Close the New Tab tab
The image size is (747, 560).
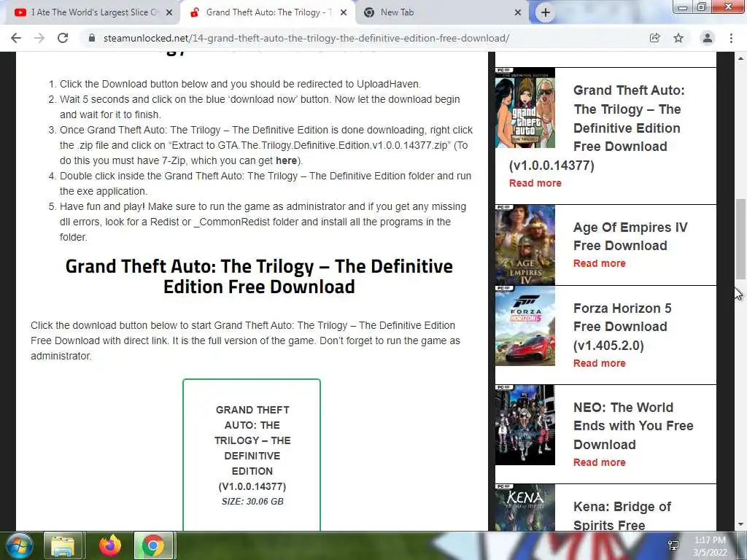(x=518, y=13)
